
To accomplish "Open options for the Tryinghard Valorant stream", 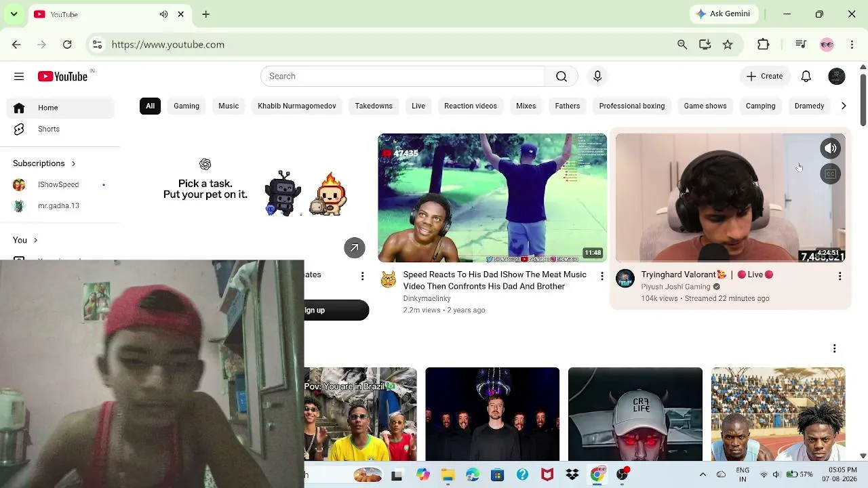I will [840, 276].
